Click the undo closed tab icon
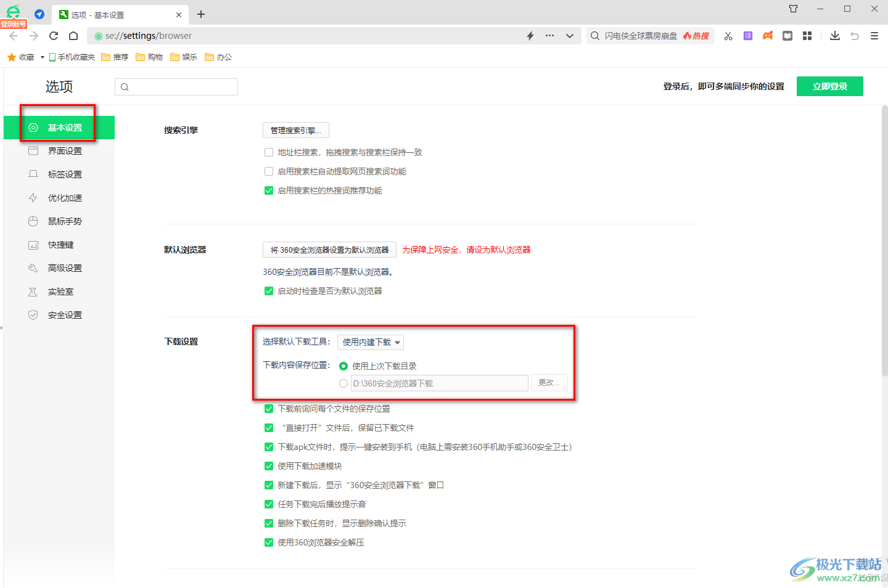Screen dimensions: 888x588 click(x=855, y=36)
